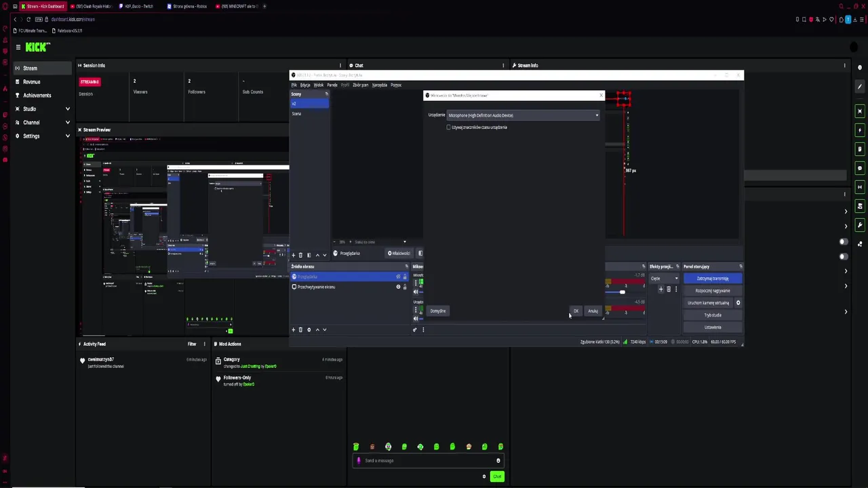Move source down arrow in Źródła obrazu toolbar
Viewport: 868px width, 488px height.
pyautogui.click(x=325, y=330)
